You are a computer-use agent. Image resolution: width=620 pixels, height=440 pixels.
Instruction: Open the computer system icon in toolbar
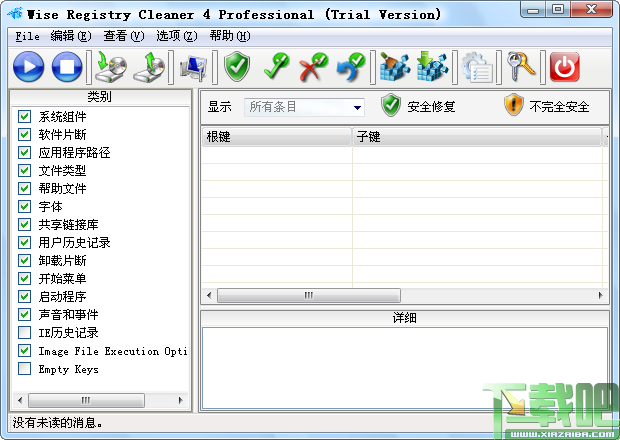pos(193,67)
